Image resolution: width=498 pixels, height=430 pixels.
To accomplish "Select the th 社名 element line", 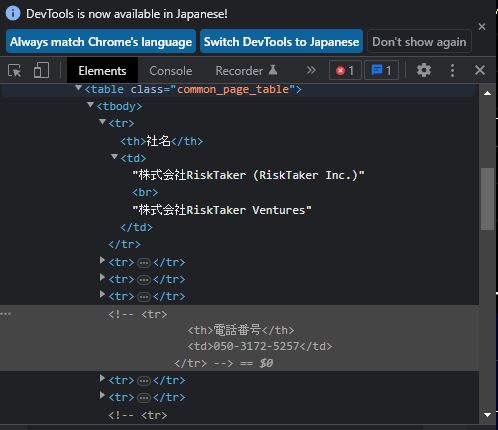I will (x=162, y=141).
